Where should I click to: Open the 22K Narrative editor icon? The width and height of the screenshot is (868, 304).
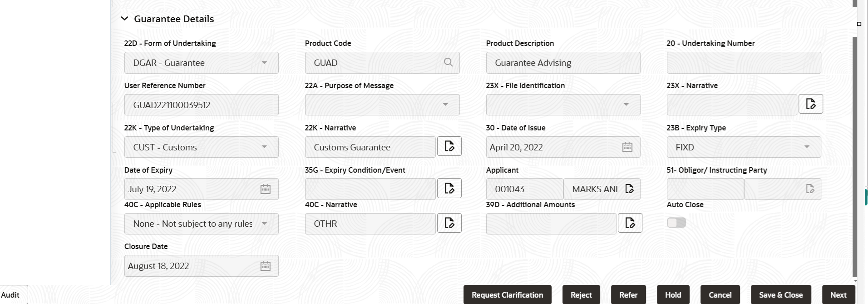pos(449,146)
